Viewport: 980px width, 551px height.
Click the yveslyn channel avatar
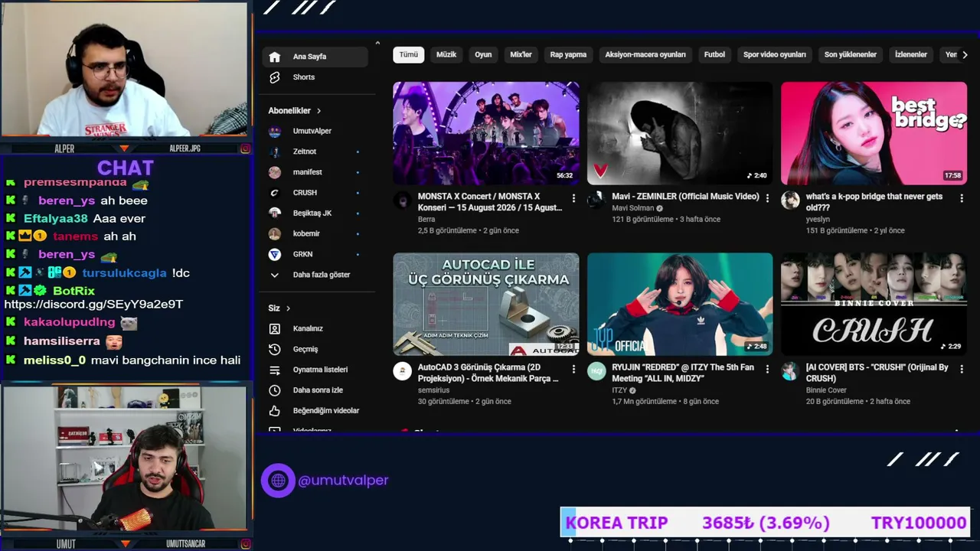tap(790, 201)
